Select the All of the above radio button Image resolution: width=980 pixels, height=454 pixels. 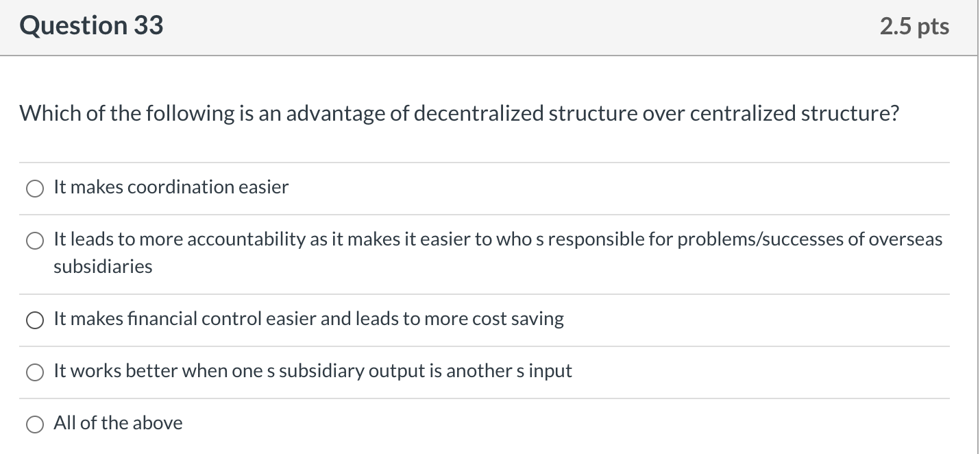[35, 425]
